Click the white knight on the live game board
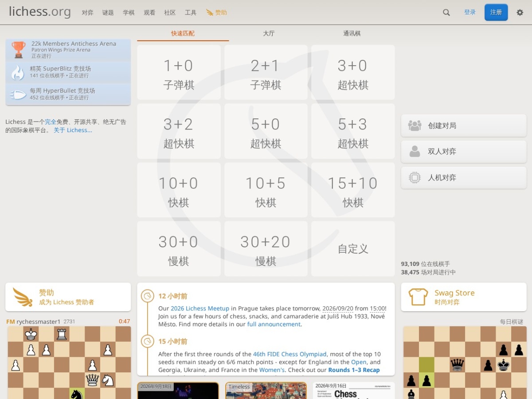The image size is (532, 399). coord(108,380)
